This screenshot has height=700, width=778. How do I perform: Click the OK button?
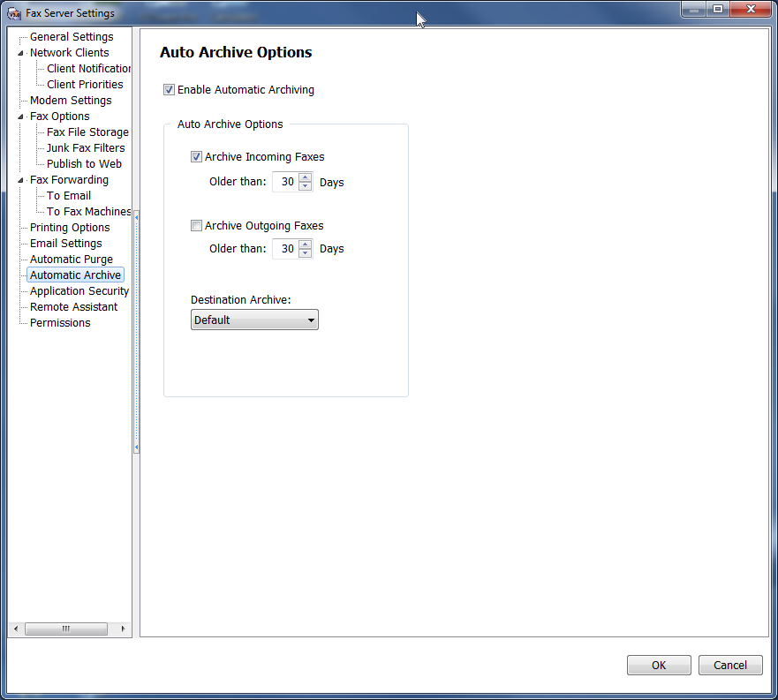pyautogui.click(x=659, y=666)
